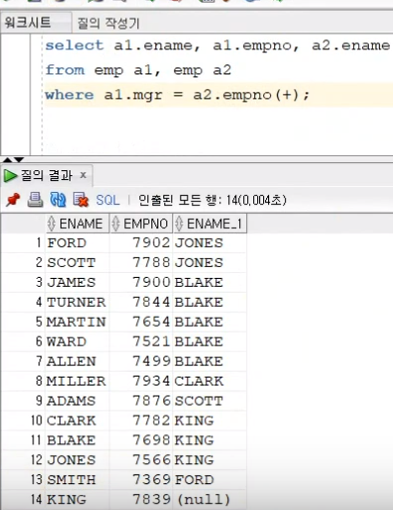Click the where clause line in editor
Image resolution: width=393 pixels, height=510 pixels.
177,95
